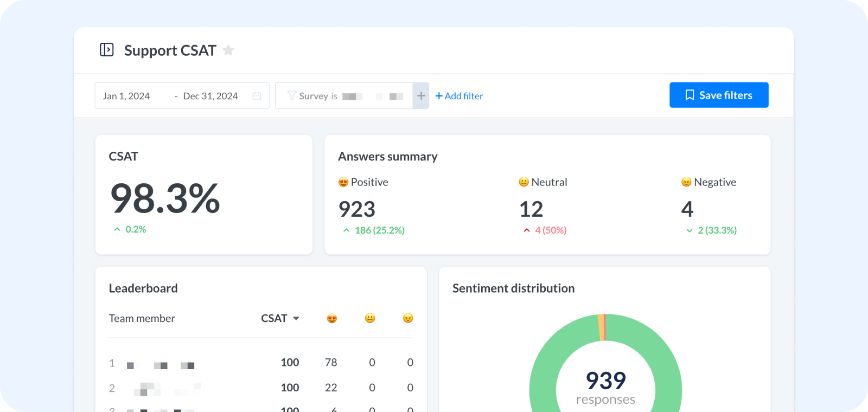Click the Leaderboard heading

[143, 288]
